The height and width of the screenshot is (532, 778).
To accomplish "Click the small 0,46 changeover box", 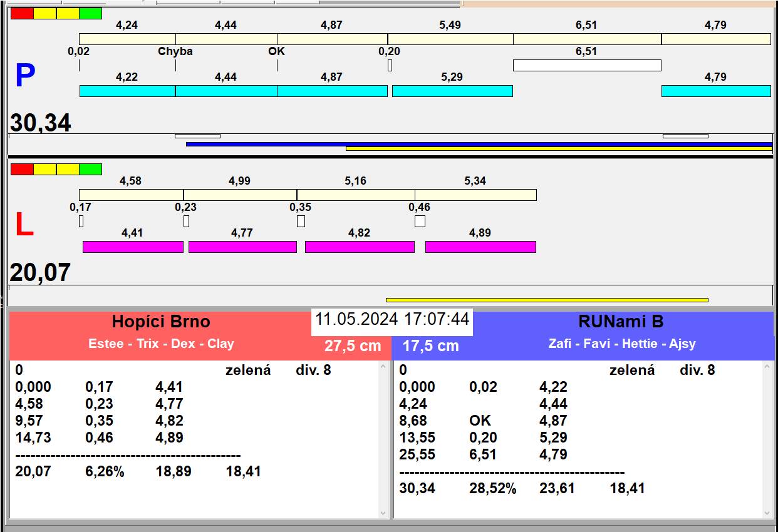I will point(420,221).
